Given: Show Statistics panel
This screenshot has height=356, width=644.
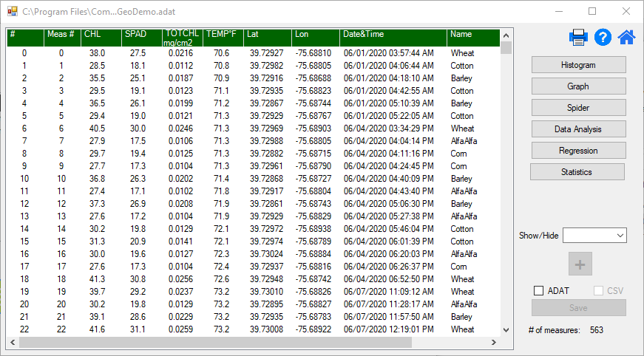Looking at the screenshot, I should click(x=577, y=172).
